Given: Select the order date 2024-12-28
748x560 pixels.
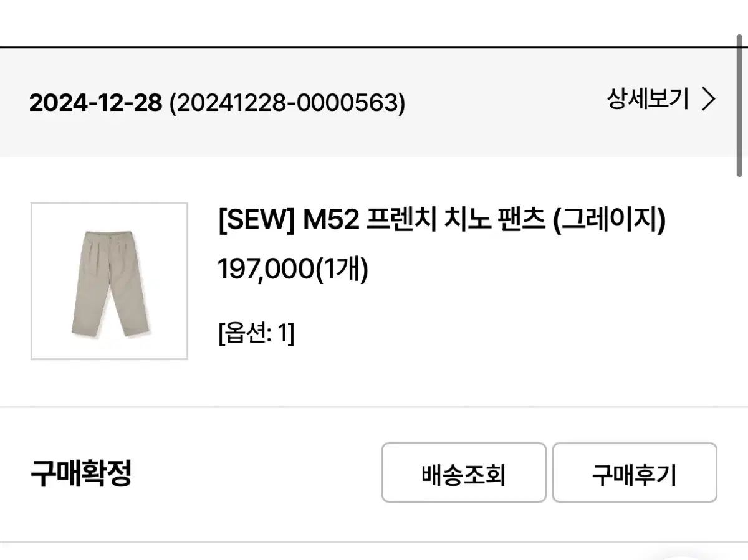Looking at the screenshot, I should (x=95, y=103).
